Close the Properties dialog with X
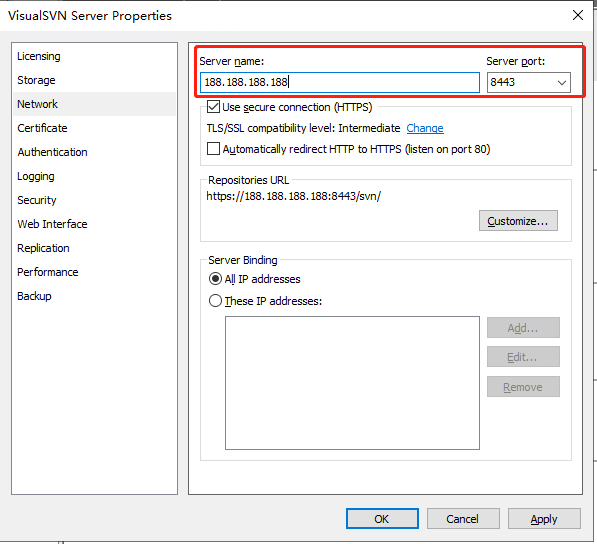 click(578, 16)
